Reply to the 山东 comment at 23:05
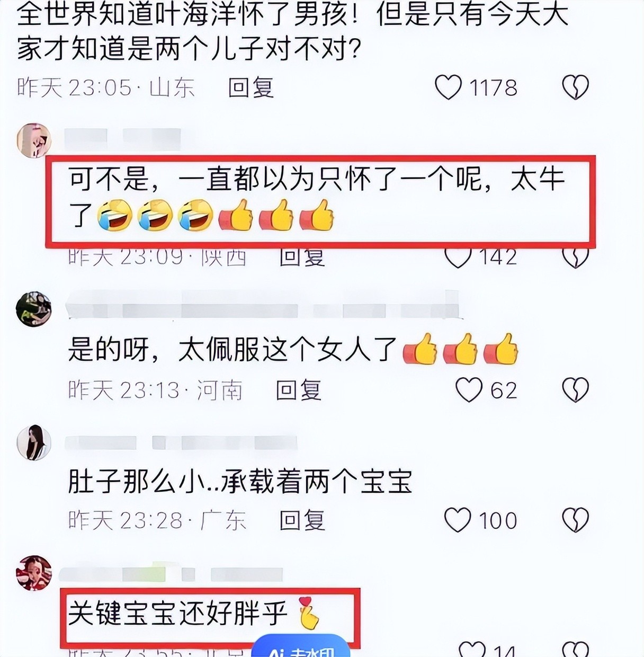 pyautogui.click(x=251, y=87)
